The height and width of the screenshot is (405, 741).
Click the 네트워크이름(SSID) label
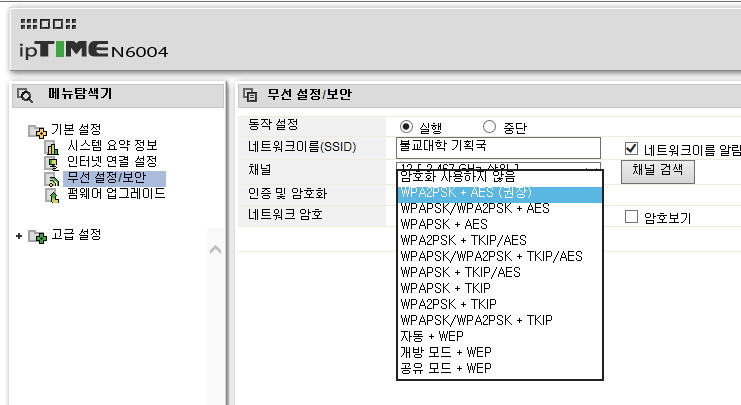click(302, 147)
